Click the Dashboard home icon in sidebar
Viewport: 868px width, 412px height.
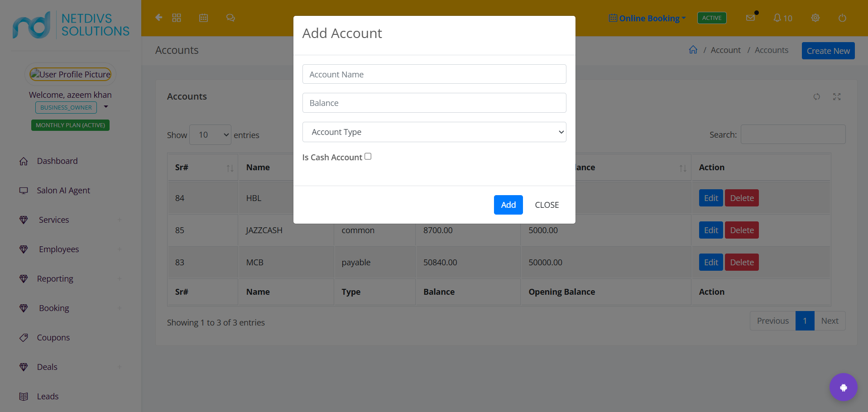pos(24,161)
